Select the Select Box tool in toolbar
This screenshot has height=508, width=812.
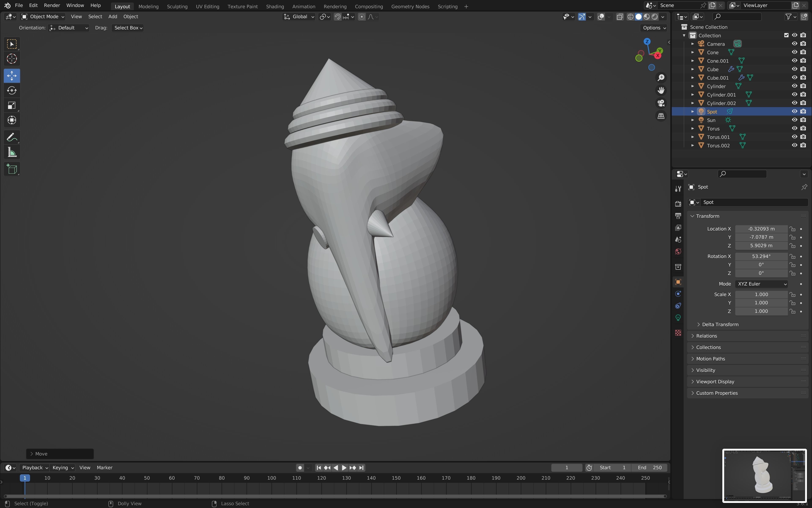[x=12, y=44]
